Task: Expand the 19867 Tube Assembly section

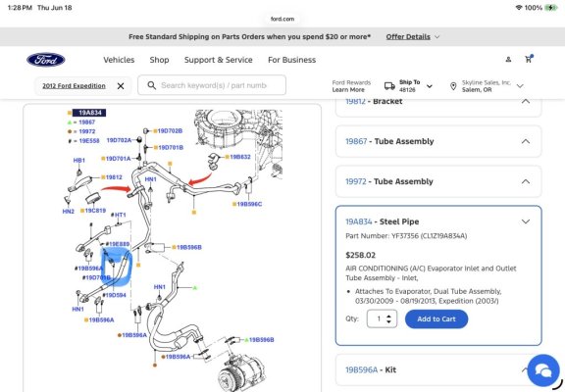Action: point(438,141)
